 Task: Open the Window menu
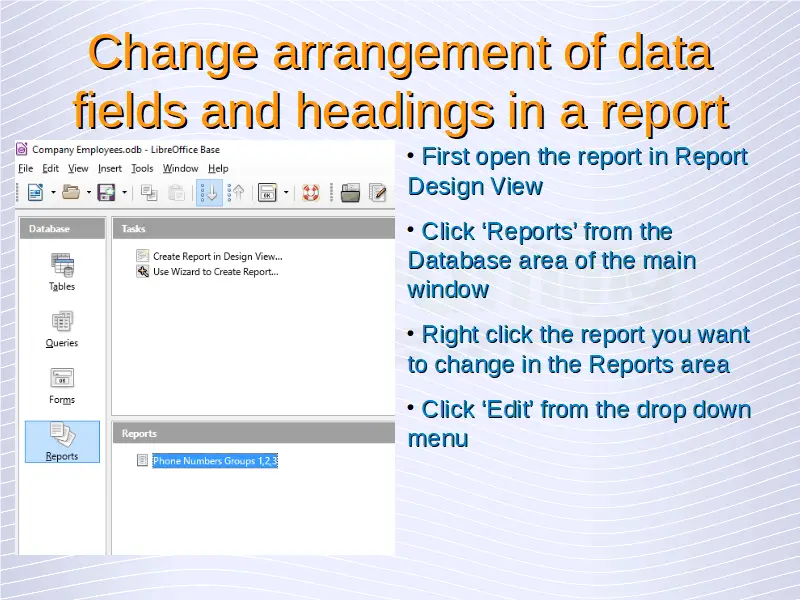pos(180,168)
